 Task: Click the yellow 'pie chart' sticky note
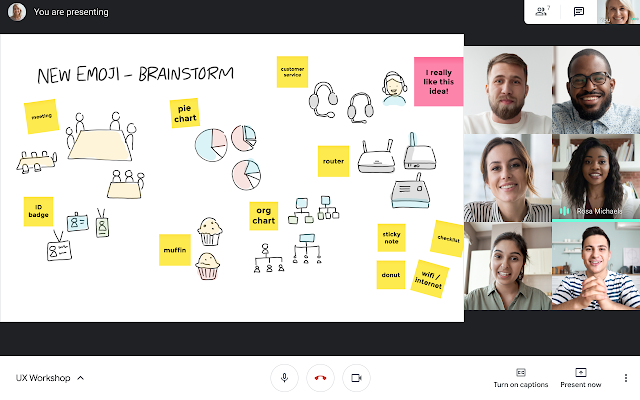pos(184,112)
